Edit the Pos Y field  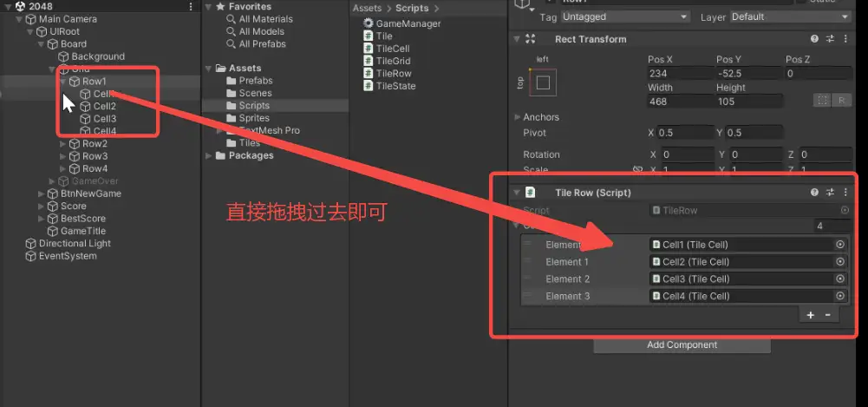(748, 74)
